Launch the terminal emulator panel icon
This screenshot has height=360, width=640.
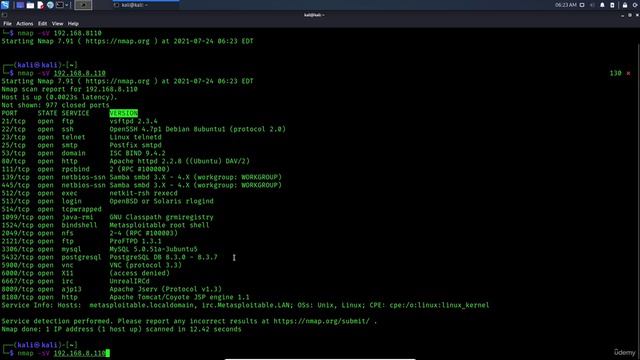pos(60,5)
